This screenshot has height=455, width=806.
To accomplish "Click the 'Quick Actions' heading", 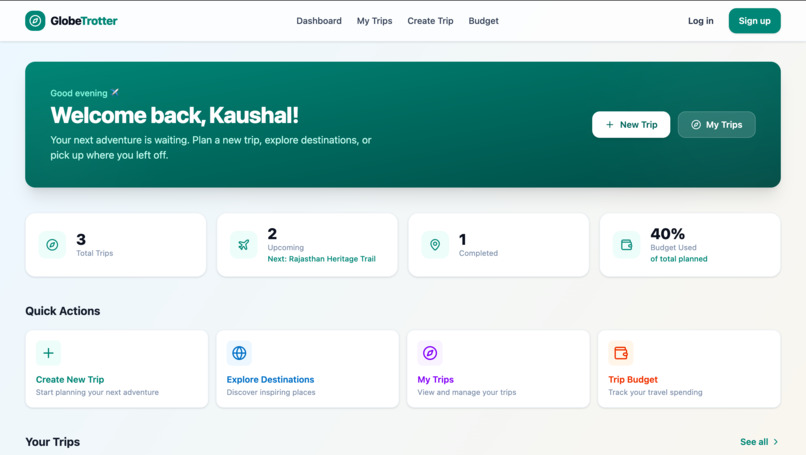I will (x=63, y=311).
